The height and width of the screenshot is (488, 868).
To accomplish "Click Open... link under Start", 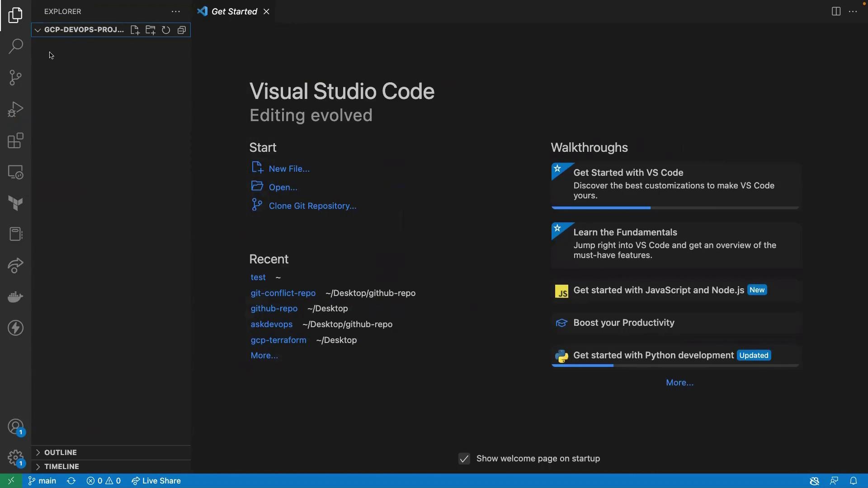I will point(283,187).
